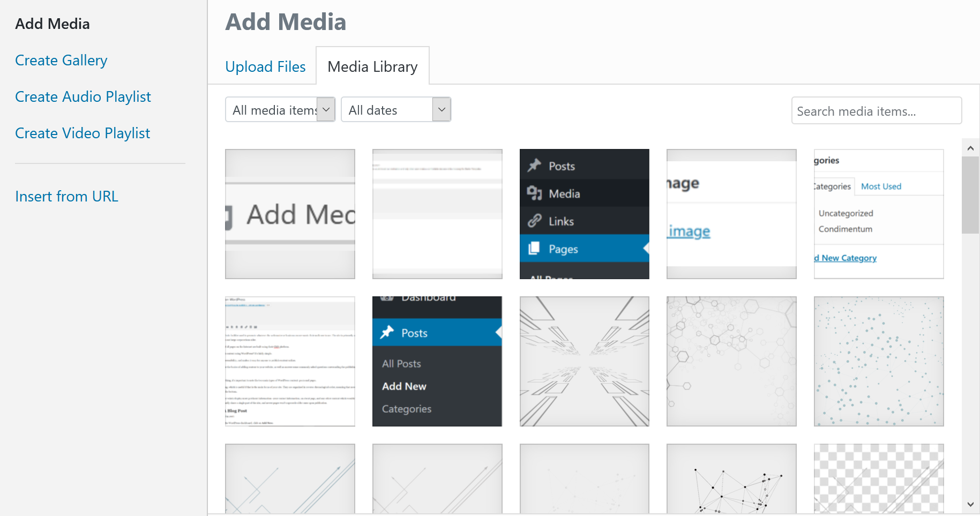Select the network nodes graph thumbnail
Viewport: 980px width, 516px height.
point(731,478)
